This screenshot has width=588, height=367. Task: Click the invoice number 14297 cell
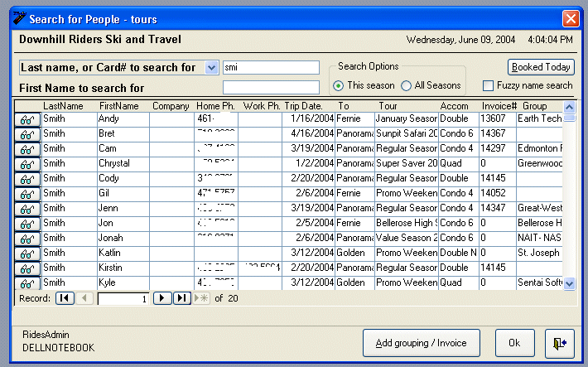[497, 148]
